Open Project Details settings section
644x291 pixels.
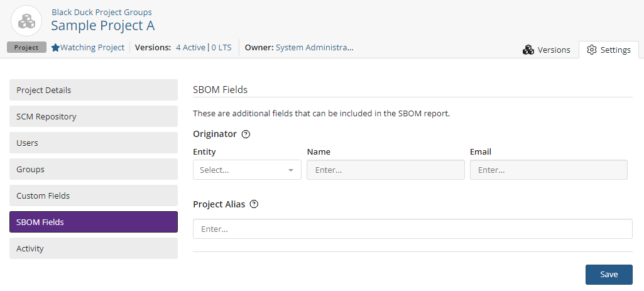click(93, 90)
